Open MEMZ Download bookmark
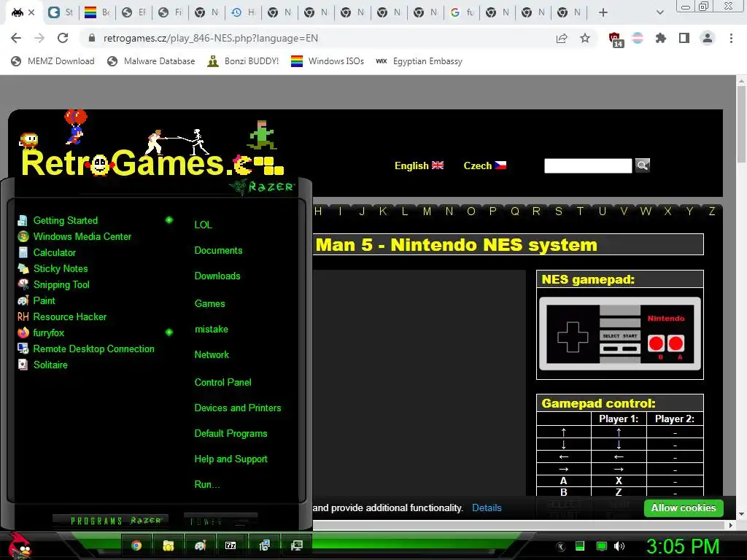 [53, 61]
